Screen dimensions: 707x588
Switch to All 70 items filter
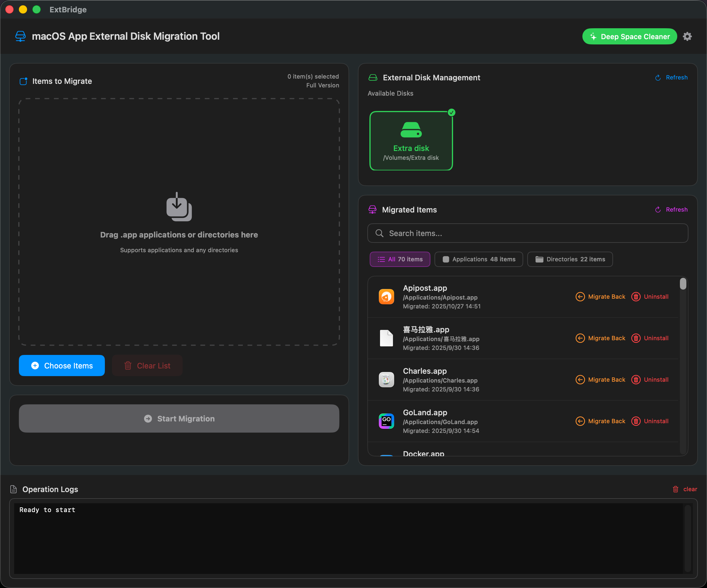(400, 259)
